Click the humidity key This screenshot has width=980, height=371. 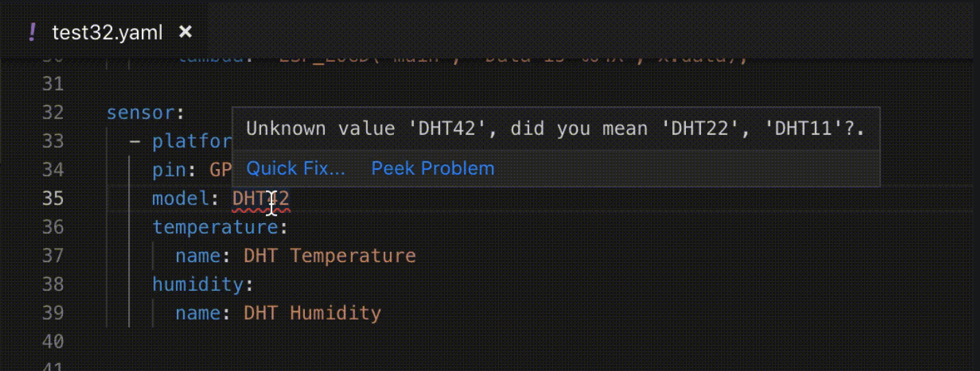tap(198, 284)
